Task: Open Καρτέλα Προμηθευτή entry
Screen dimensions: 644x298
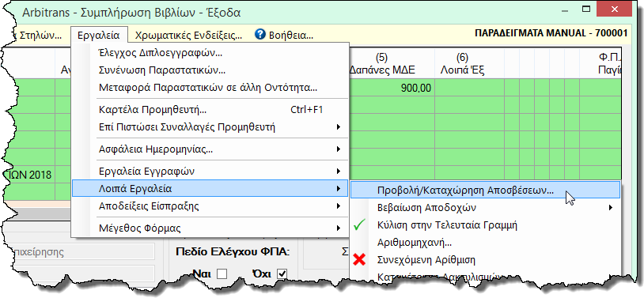Action: click(x=210, y=110)
